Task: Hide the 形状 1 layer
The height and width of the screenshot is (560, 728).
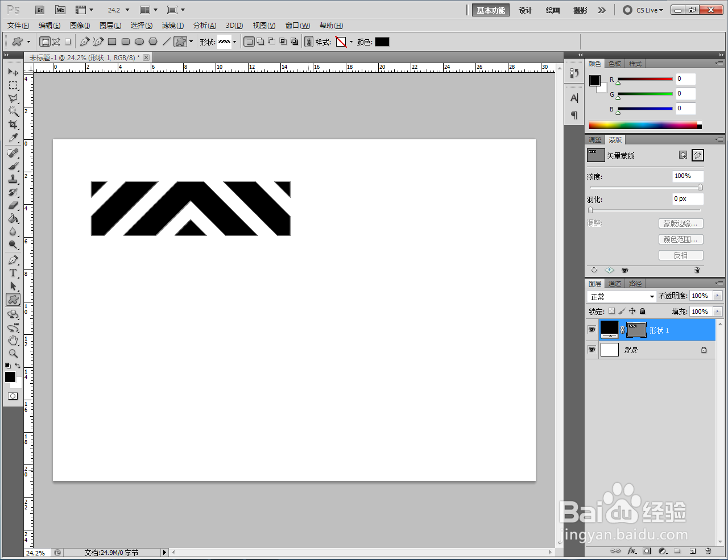Action: point(591,330)
